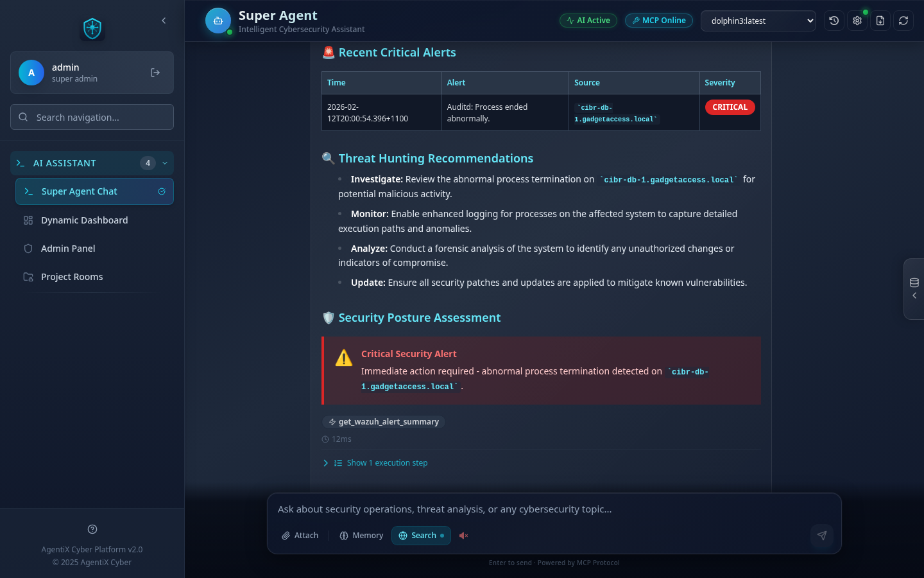Refresh the agent with the circular arrows icon
924x578 pixels.
903,21
